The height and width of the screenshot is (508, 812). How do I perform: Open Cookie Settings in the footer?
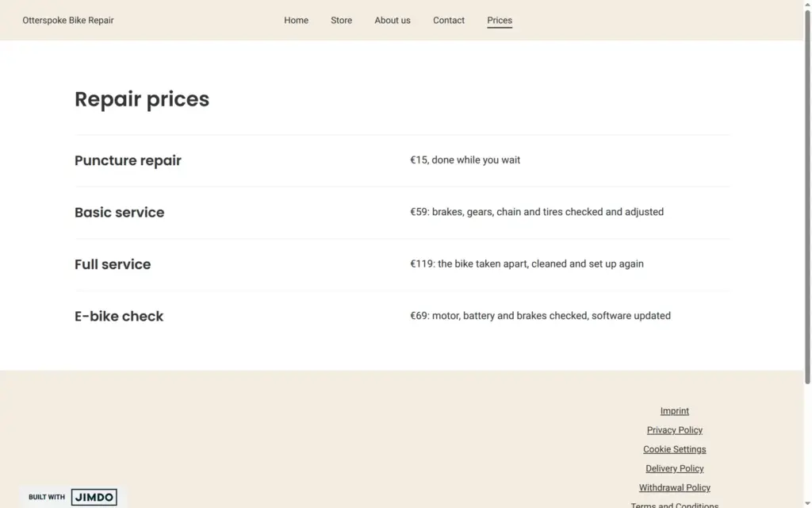pyautogui.click(x=674, y=449)
